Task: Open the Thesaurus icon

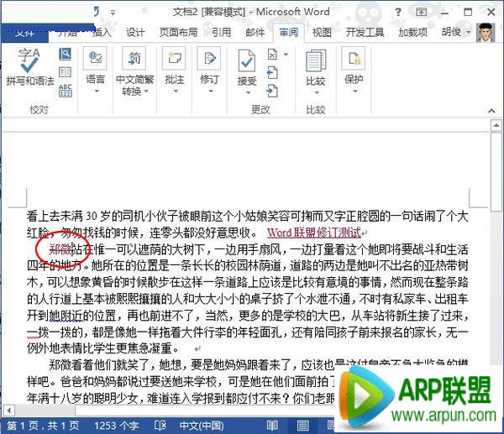Action: click(66, 72)
